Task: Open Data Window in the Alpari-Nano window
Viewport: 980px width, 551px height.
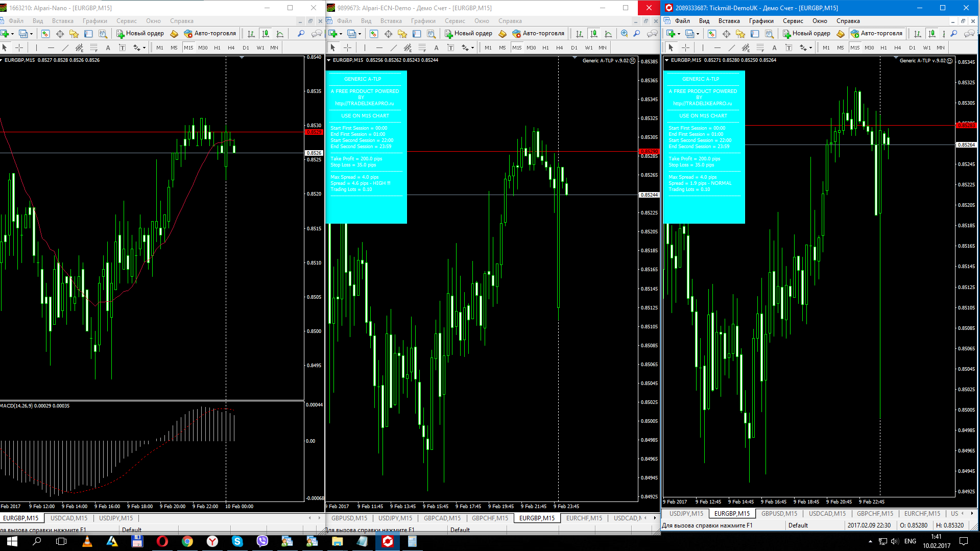Action: tap(60, 34)
